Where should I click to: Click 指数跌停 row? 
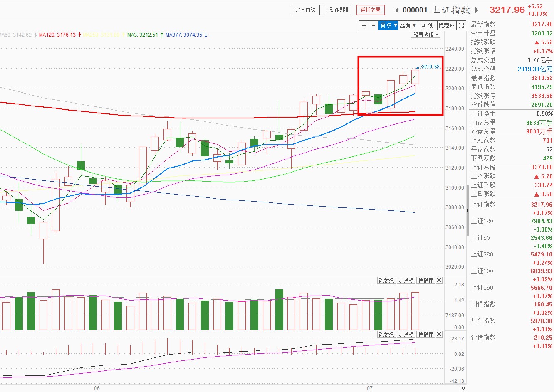(x=512, y=105)
